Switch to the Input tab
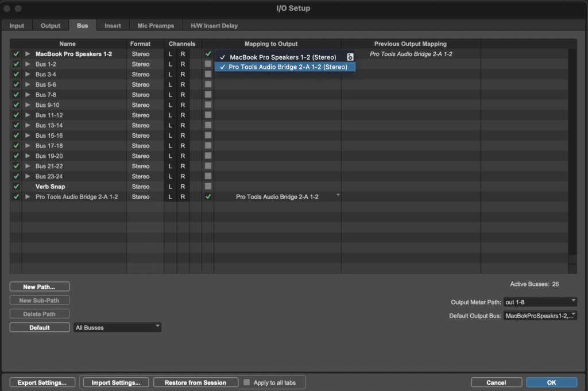The image size is (588, 391). 17,26
